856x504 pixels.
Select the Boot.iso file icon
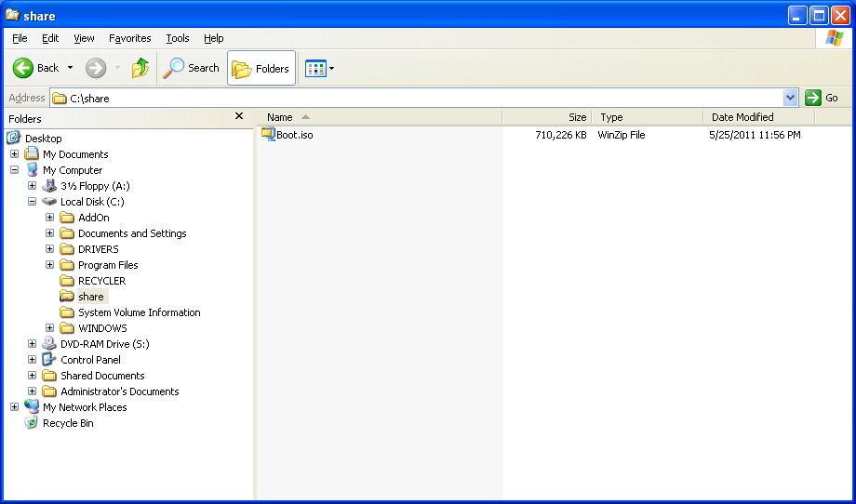point(269,135)
